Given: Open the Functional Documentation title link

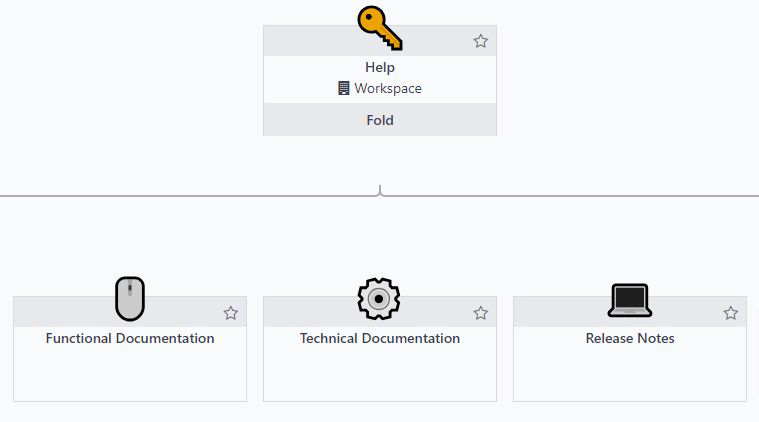Looking at the screenshot, I should (x=130, y=338).
